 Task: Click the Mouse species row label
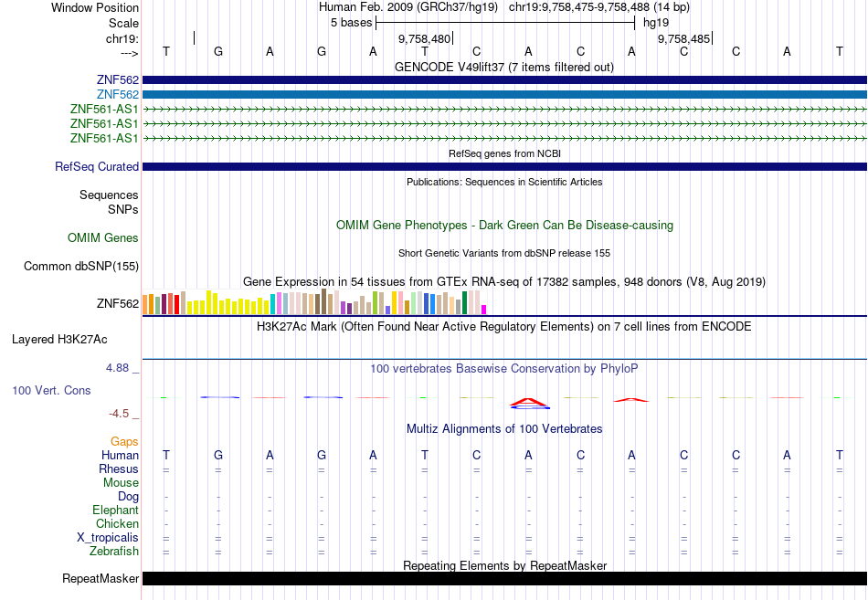[121, 483]
